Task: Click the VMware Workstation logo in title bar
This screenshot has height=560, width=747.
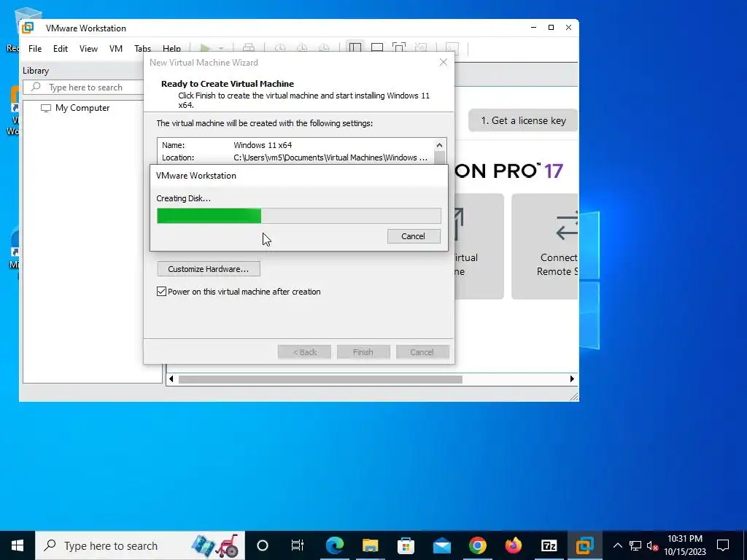Action: [28, 28]
